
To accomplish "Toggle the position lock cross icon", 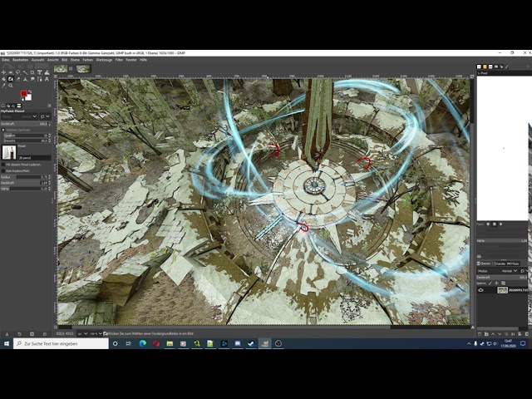I will pos(497,283).
